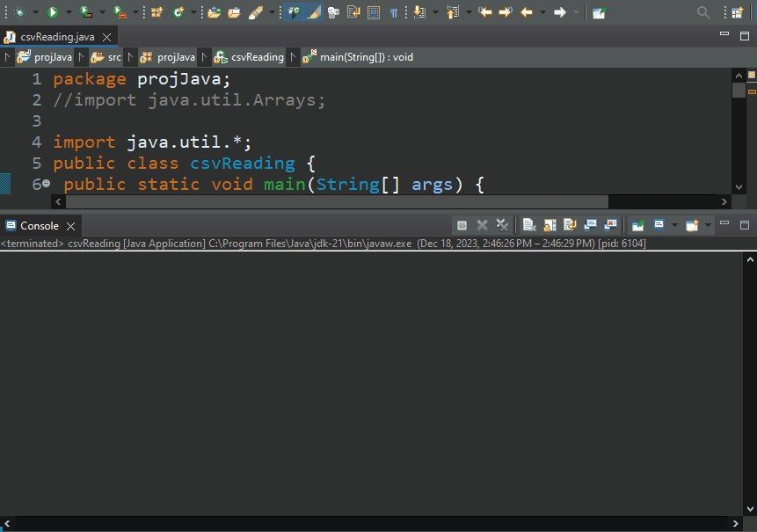
Task: Click Next Annotation down arrow icon
Action: (x=419, y=12)
